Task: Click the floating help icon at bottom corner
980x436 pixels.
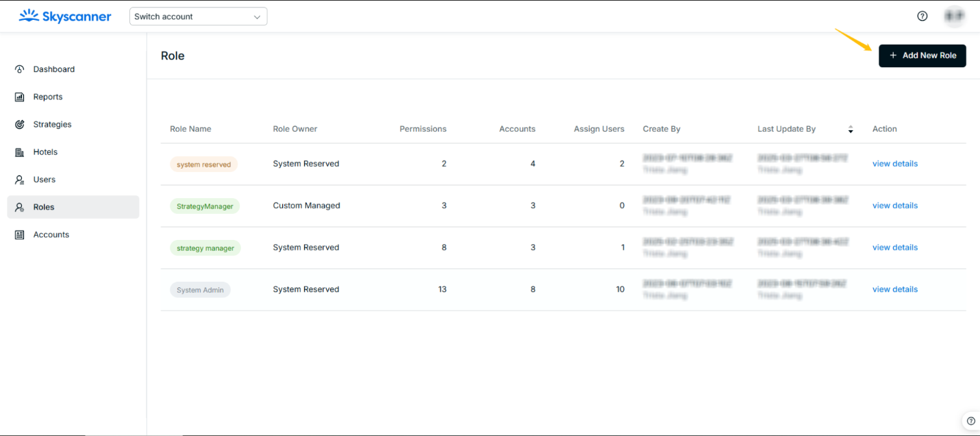Action: click(x=970, y=421)
